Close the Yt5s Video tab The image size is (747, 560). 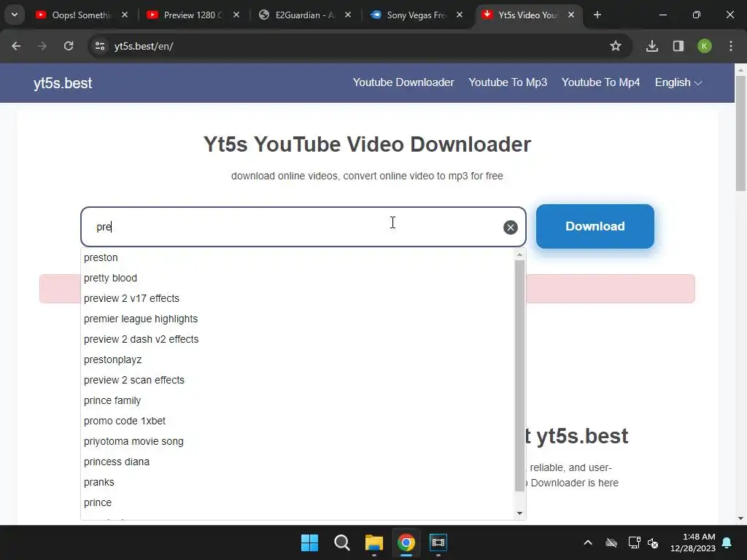tap(571, 15)
